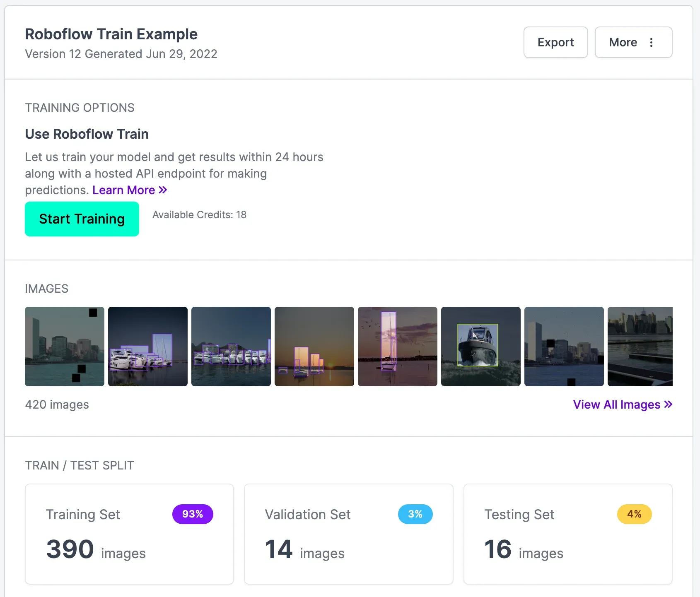The width and height of the screenshot is (700, 597).
Task: Click the 420 images count
Action: point(57,404)
